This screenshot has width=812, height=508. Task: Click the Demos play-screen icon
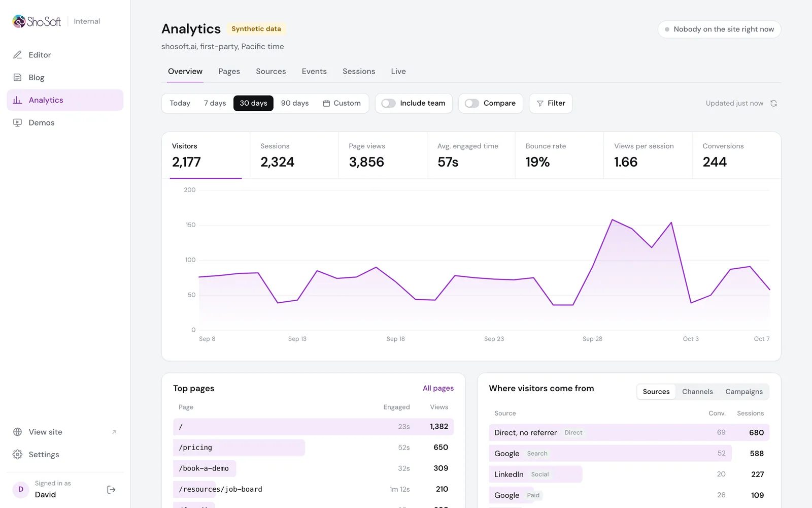[x=17, y=122]
